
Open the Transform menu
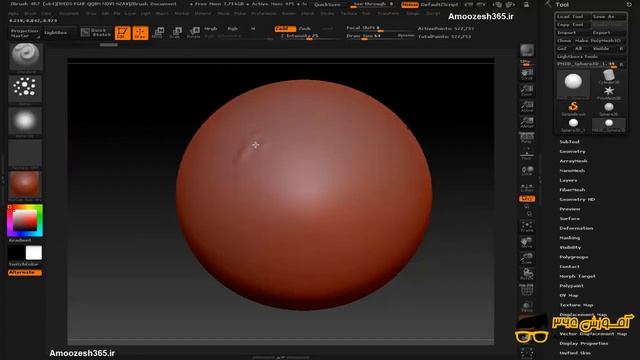pos(388,13)
